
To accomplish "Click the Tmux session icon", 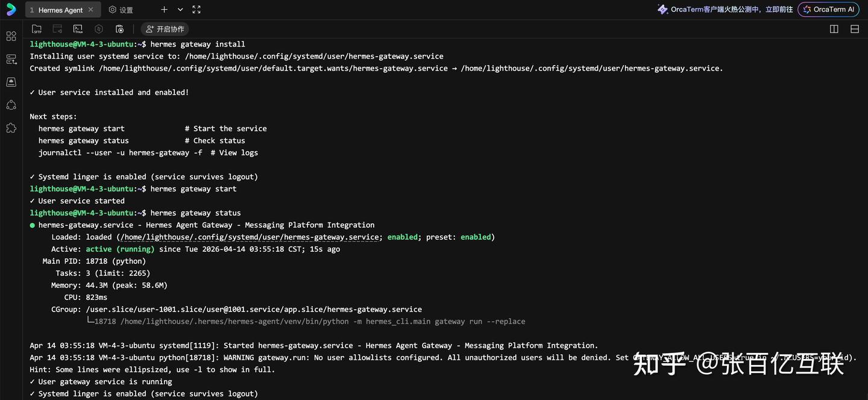I will coord(78,29).
